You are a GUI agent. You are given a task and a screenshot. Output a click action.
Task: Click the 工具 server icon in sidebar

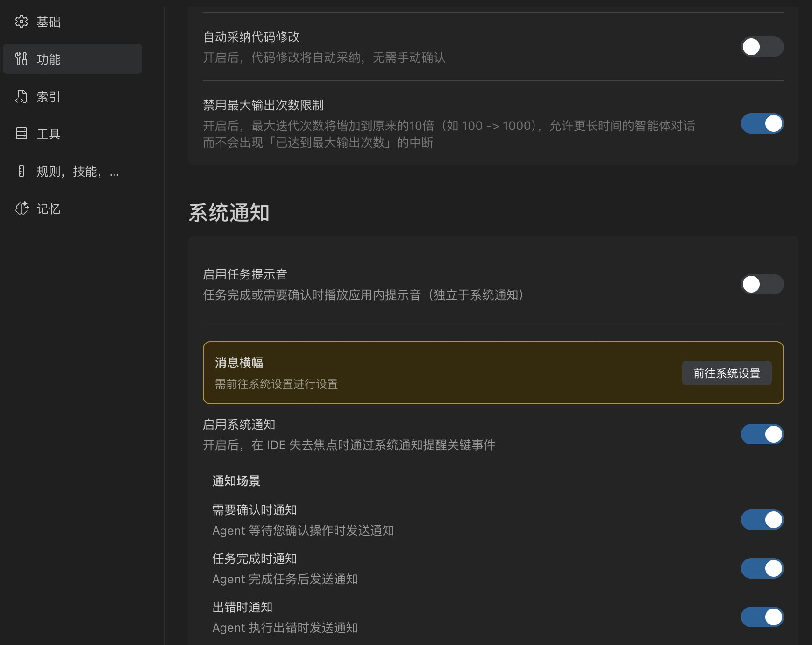click(22, 134)
